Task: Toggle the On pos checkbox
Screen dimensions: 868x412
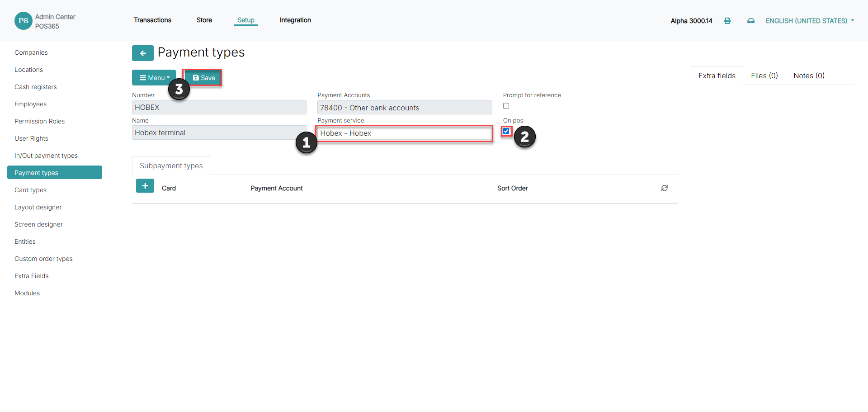Action: click(x=506, y=131)
